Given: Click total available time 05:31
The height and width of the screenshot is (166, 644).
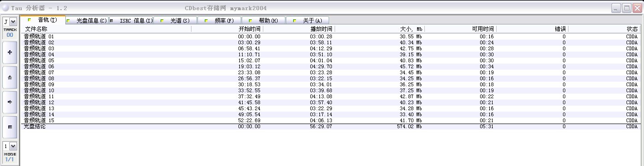Looking at the screenshot, I should pos(487,126).
